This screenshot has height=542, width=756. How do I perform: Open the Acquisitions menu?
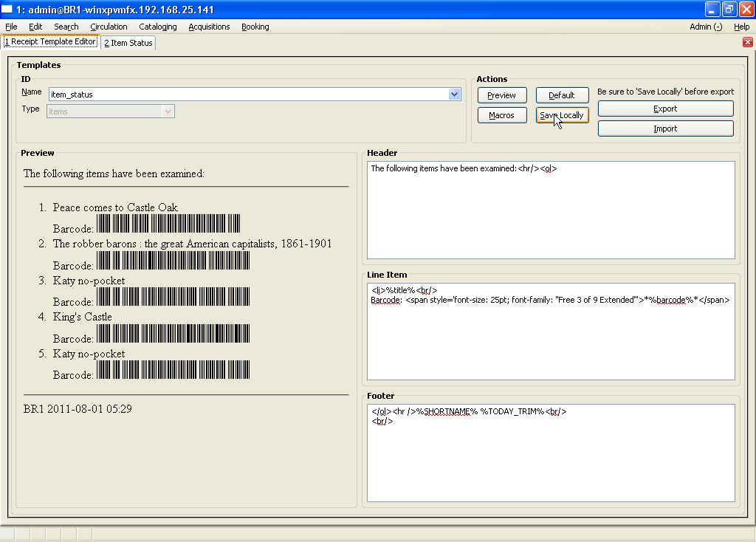[209, 27]
